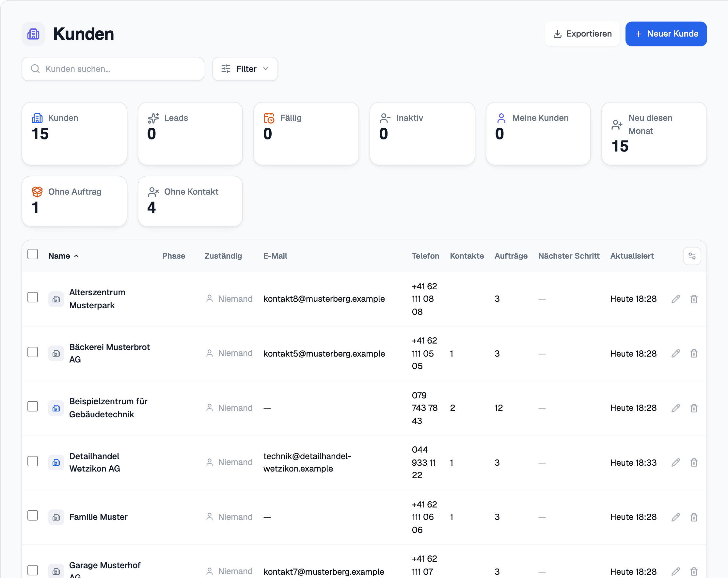Click the company icon beside Detailhandel Wetzikon AG

tap(56, 462)
